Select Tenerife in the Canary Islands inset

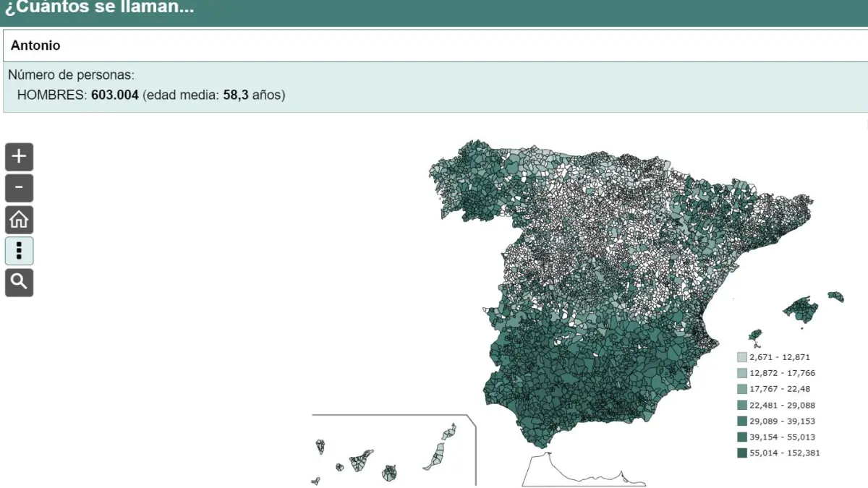pos(361,460)
